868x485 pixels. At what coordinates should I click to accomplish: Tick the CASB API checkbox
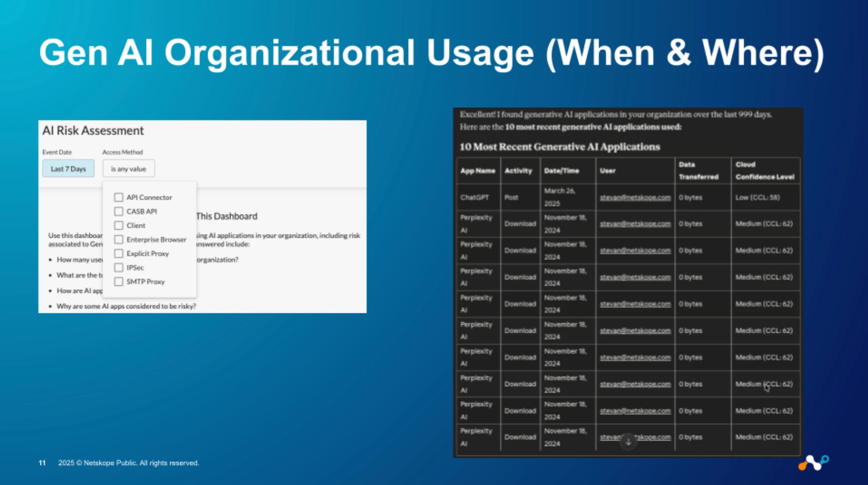click(119, 211)
